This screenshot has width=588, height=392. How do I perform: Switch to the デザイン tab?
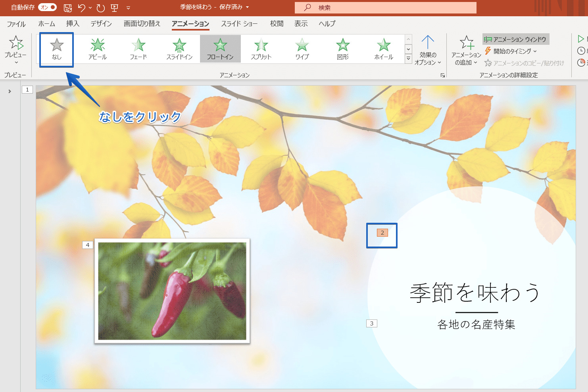click(x=101, y=24)
